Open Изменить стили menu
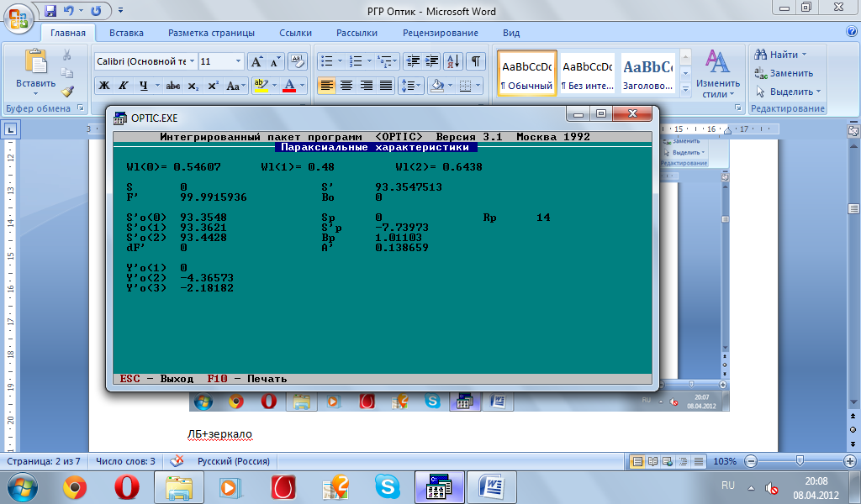 (718, 73)
